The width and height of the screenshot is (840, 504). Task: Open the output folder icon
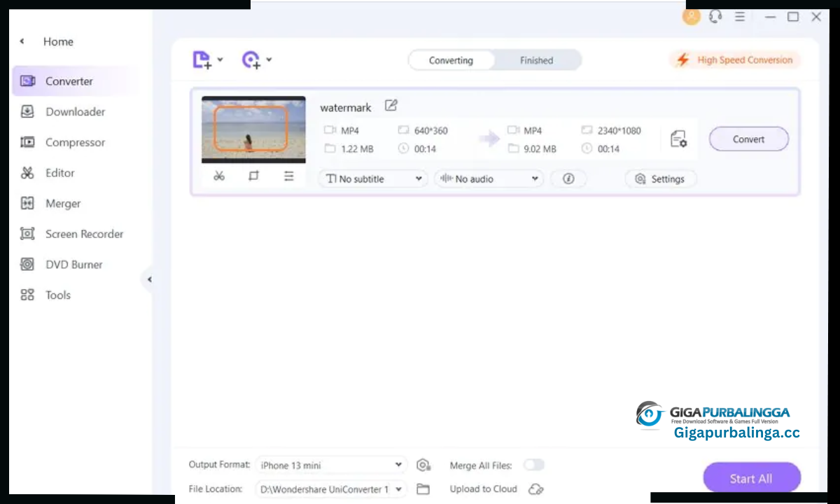coord(423,489)
